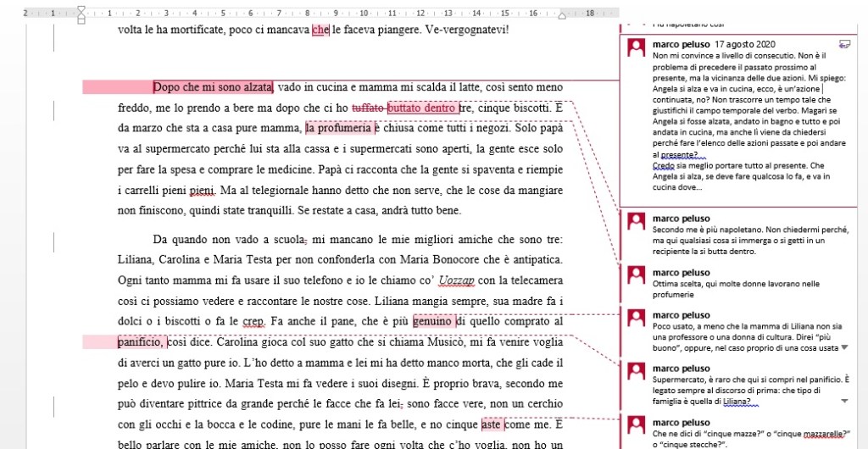Click the avatar of the 'Secondo me è più napoletano' comment

coord(636,223)
